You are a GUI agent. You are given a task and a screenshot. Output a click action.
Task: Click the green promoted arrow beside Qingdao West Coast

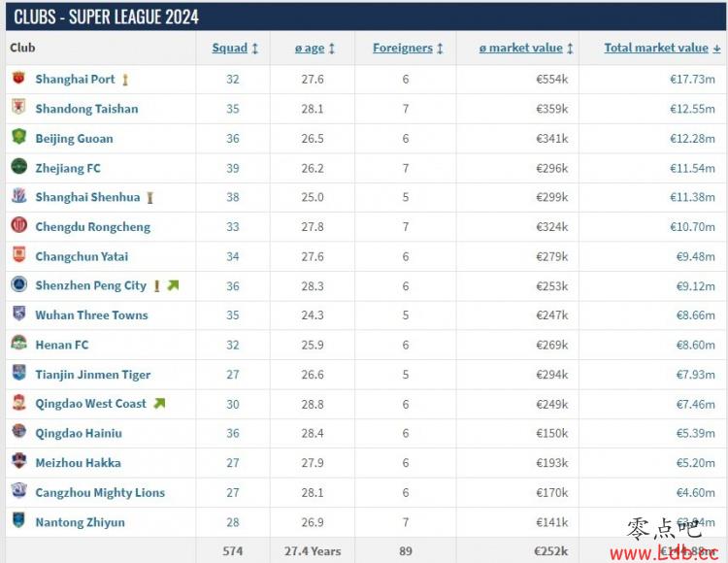pyautogui.click(x=160, y=404)
